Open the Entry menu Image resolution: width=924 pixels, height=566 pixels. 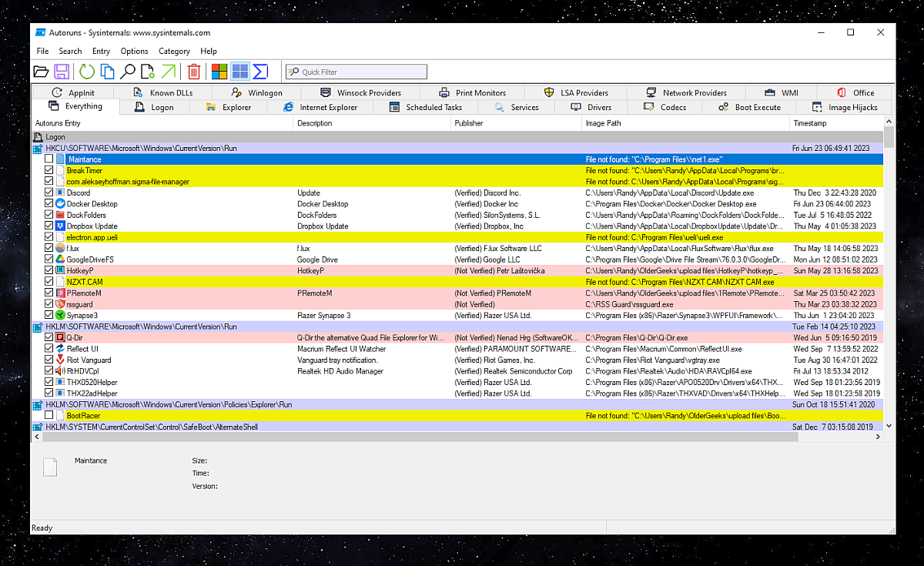[x=101, y=51]
